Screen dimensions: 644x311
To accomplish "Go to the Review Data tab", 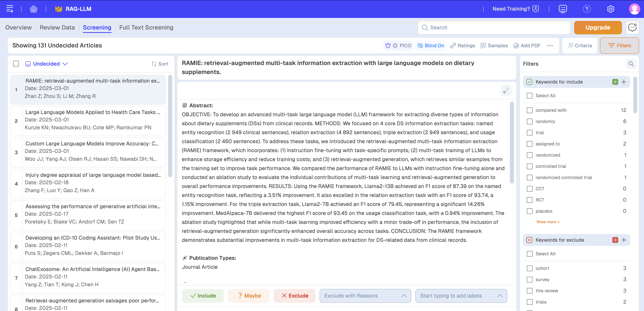I will 57,27.
